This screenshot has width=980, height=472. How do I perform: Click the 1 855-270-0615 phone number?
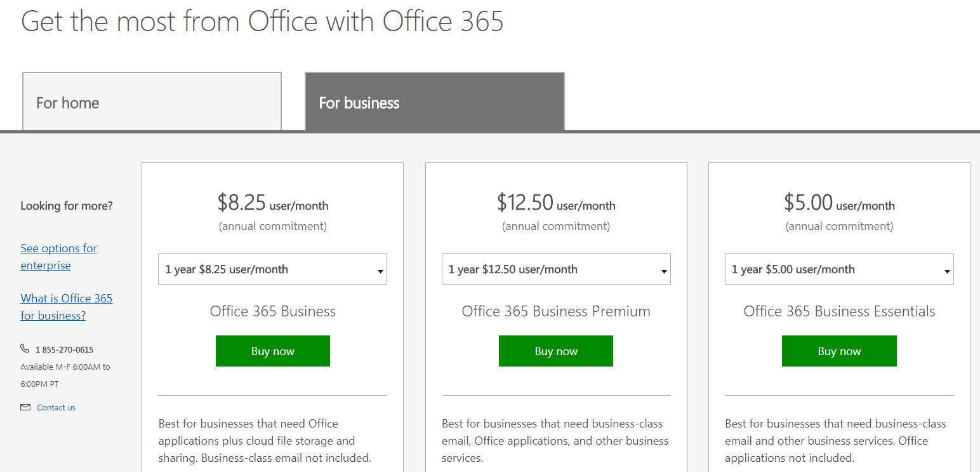point(64,349)
